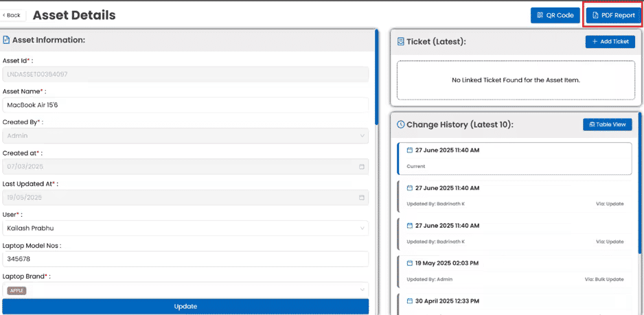The width and height of the screenshot is (644, 315).
Task: Click calendar icon in Created at field
Action: point(362,167)
